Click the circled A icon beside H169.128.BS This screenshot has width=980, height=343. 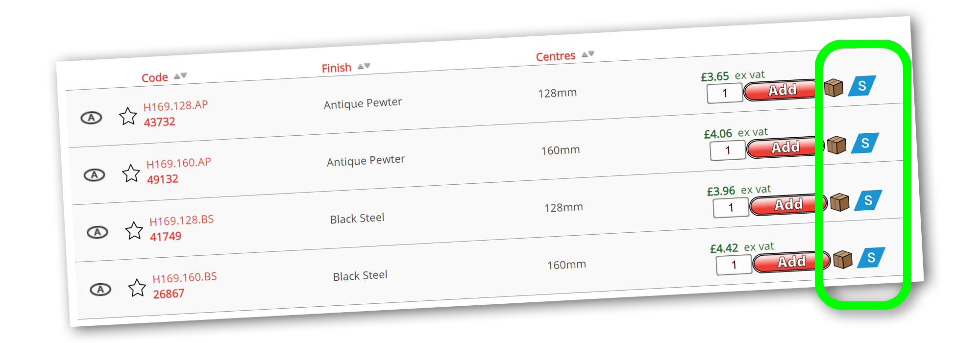tap(97, 232)
